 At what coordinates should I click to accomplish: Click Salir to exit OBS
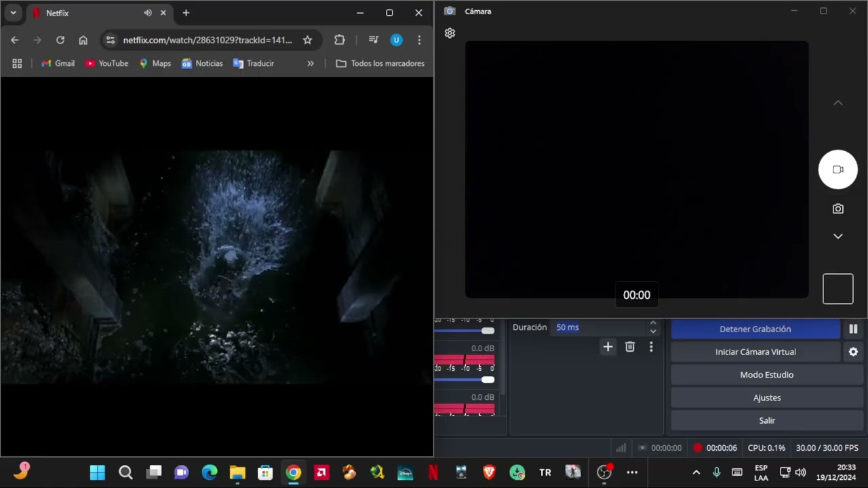coord(766,421)
